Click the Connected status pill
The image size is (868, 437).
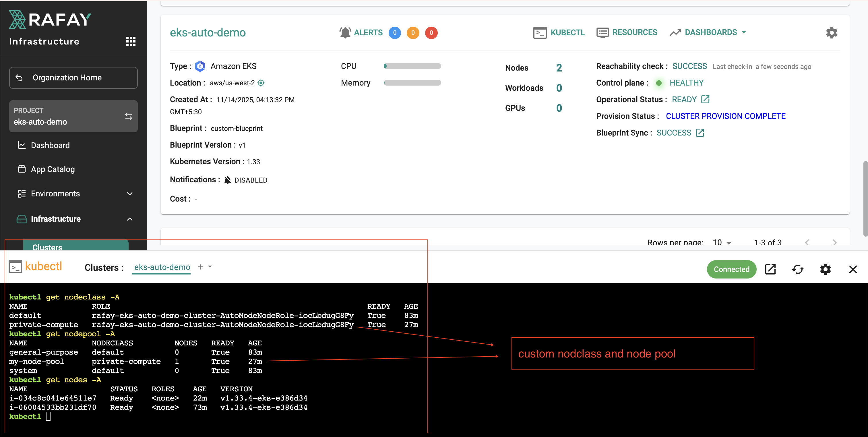[731, 269]
